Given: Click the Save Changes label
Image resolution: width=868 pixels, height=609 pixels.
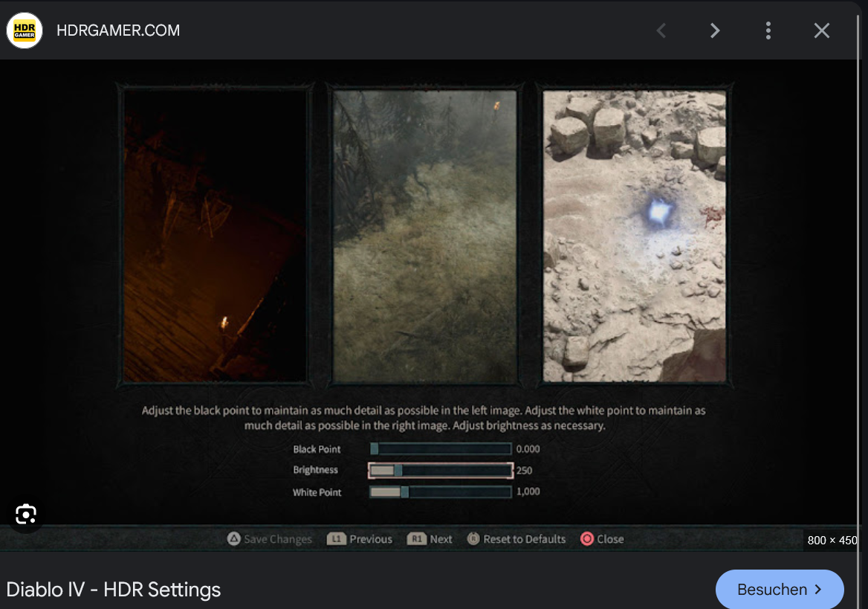Looking at the screenshot, I should pos(278,539).
